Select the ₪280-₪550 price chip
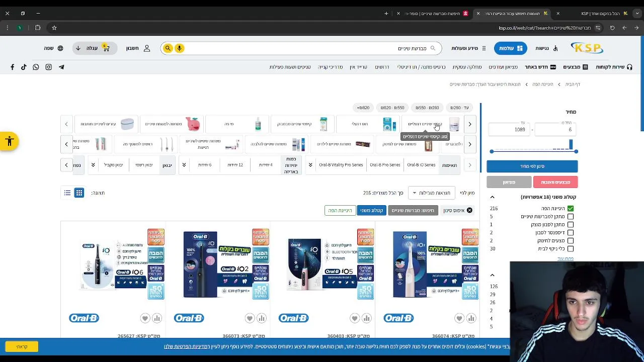644x362 pixels. pos(427,108)
